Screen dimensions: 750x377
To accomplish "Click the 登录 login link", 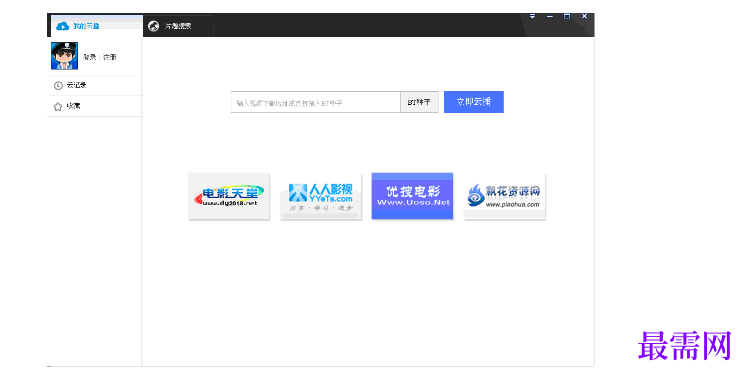I will [x=89, y=57].
